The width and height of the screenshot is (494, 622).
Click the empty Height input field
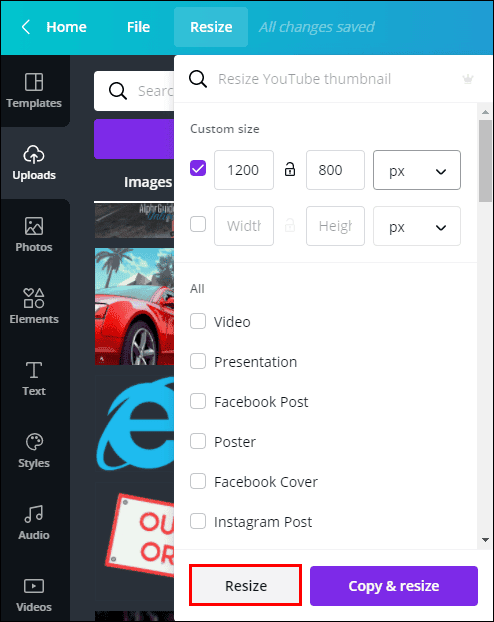335,226
